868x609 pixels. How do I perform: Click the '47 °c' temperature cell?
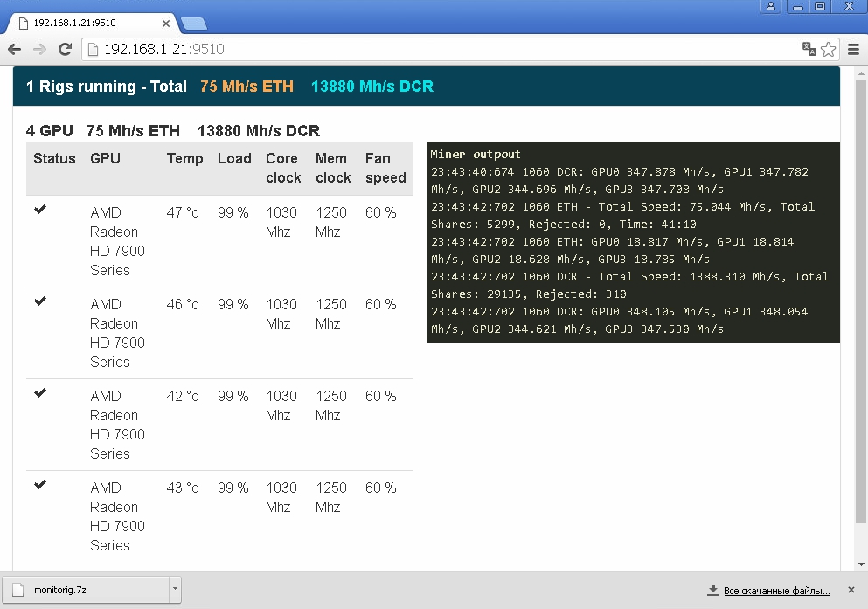point(182,212)
